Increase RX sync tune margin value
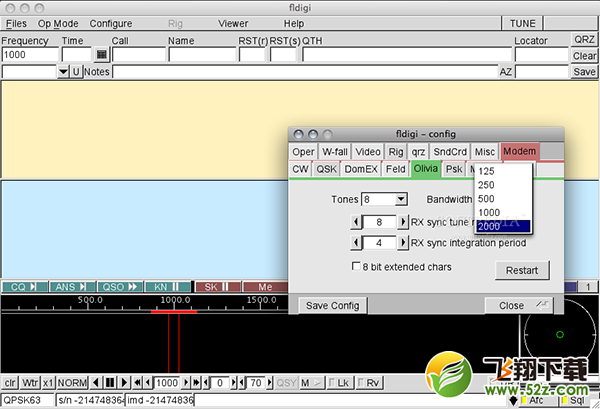 pos(403,222)
